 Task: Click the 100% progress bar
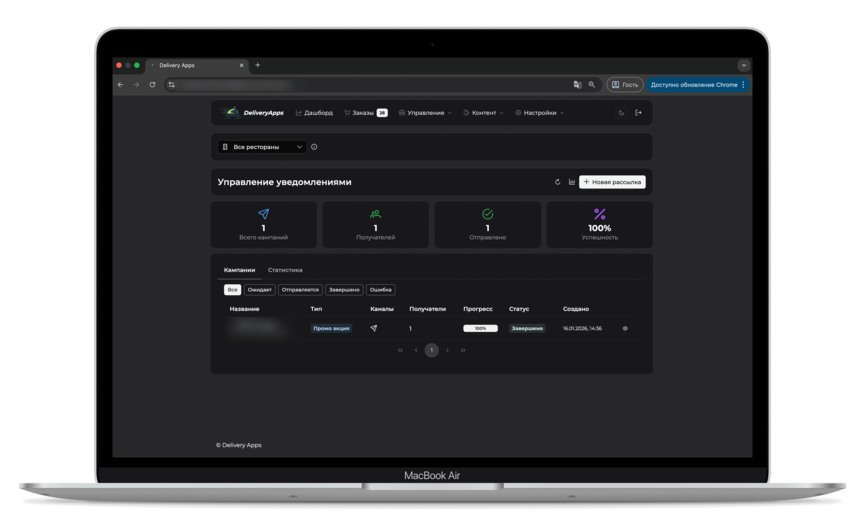480,328
